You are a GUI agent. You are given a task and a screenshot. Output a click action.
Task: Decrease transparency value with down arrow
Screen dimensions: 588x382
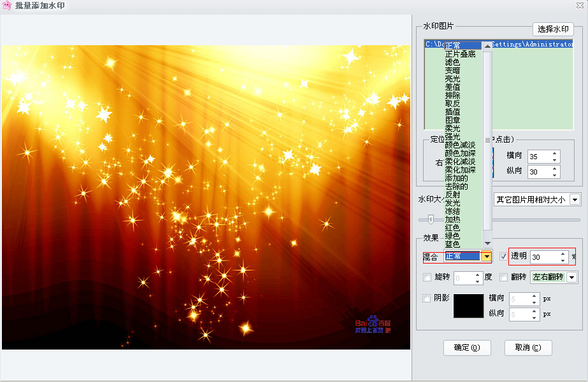click(x=563, y=260)
